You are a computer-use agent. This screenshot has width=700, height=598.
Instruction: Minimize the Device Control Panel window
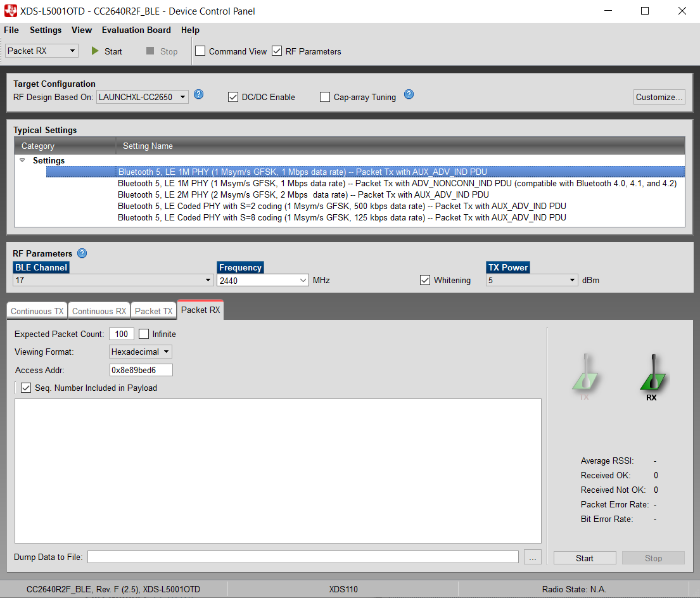pos(608,11)
